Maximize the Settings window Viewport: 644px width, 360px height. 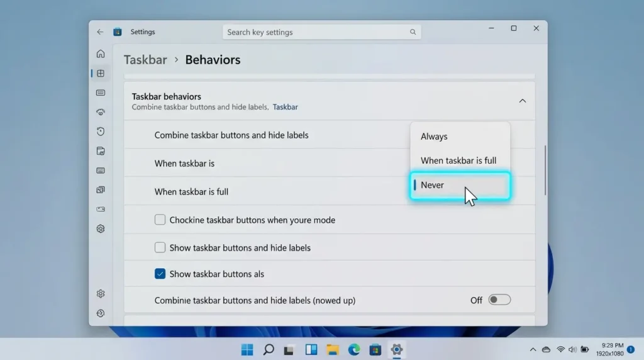click(514, 28)
